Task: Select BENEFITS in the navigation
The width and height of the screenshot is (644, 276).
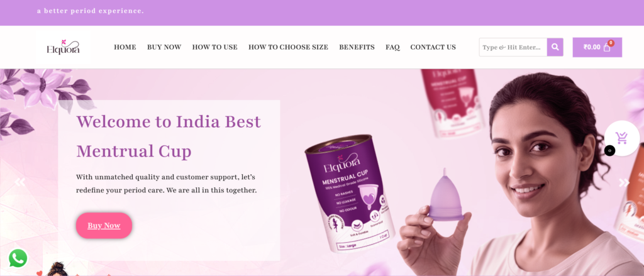Action: pyautogui.click(x=357, y=47)
